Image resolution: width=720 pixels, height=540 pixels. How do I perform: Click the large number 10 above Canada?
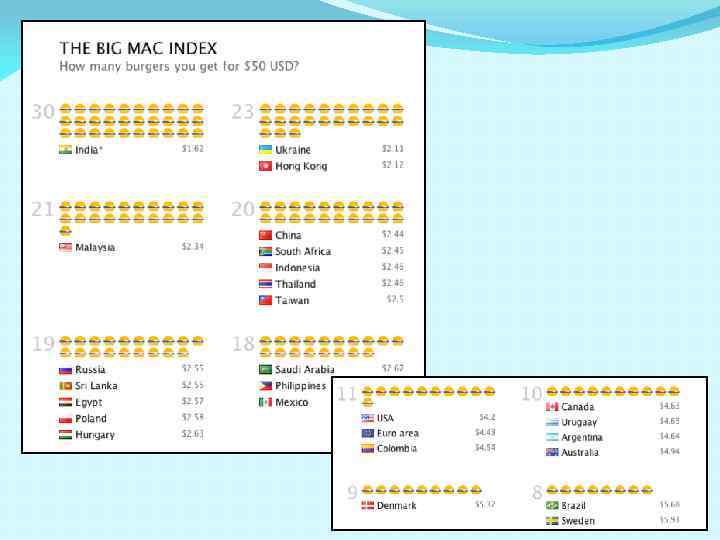tap(532, 394)
